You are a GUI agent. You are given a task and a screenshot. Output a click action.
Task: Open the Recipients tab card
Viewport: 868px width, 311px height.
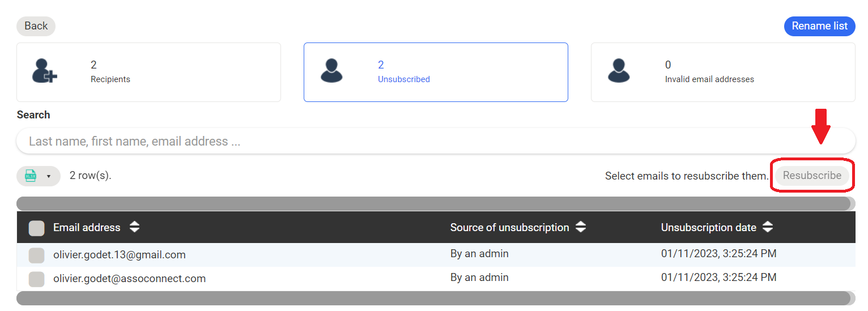pos(148,73)
